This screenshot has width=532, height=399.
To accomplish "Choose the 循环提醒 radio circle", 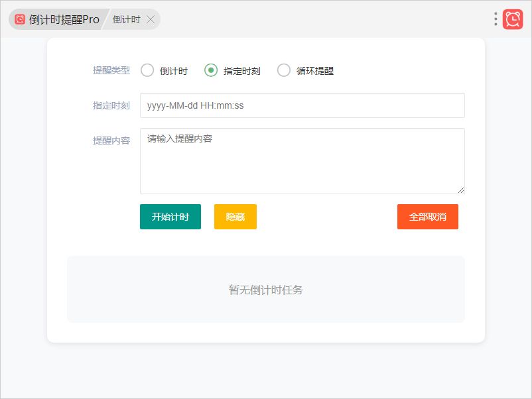I will pyautogui.click(x=284, y=70).
